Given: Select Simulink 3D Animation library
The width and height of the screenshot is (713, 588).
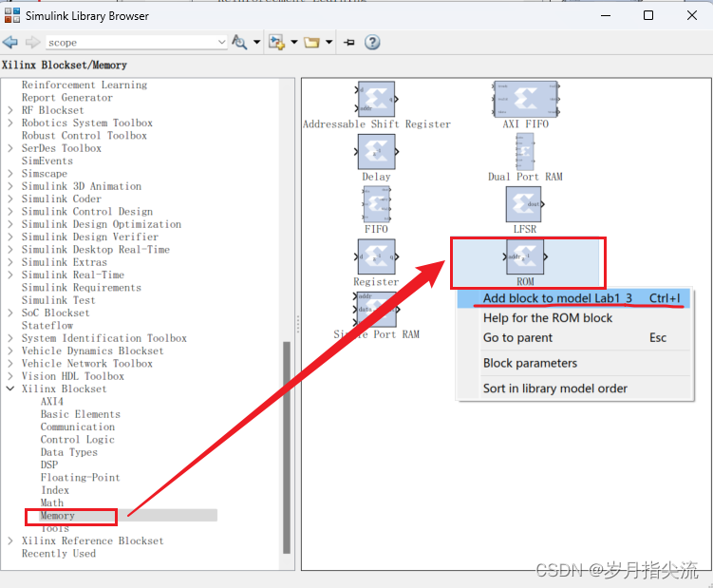Looking at the screenshot, I should [x=82, y=186].
